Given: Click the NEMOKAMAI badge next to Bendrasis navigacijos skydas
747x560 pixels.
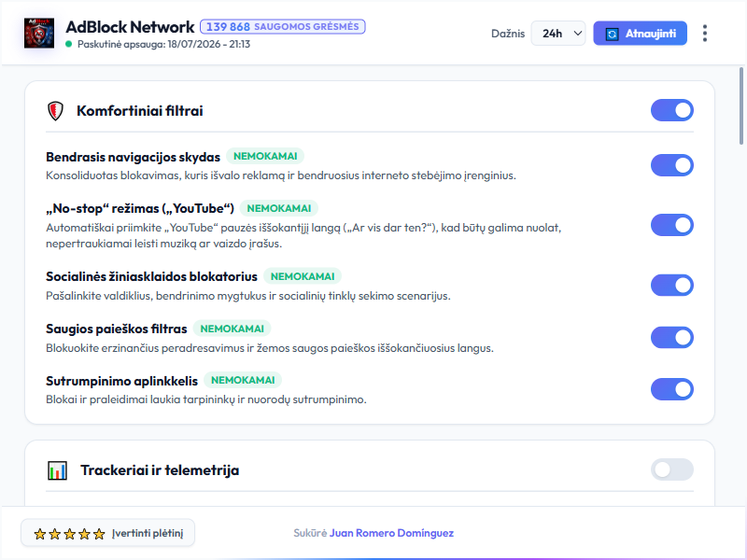Looking at the screenshot, I should [x=265, y=156].
